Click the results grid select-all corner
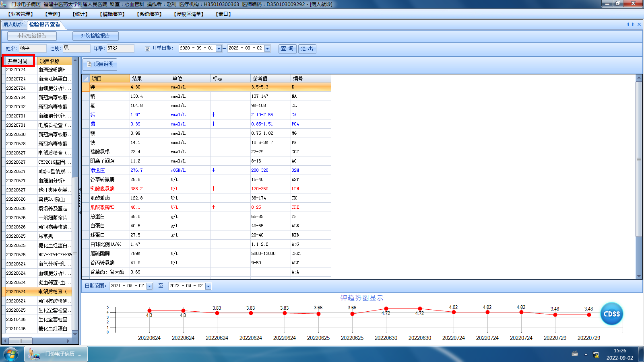Viewport: 644px width, 362px height. coord(86,78)
